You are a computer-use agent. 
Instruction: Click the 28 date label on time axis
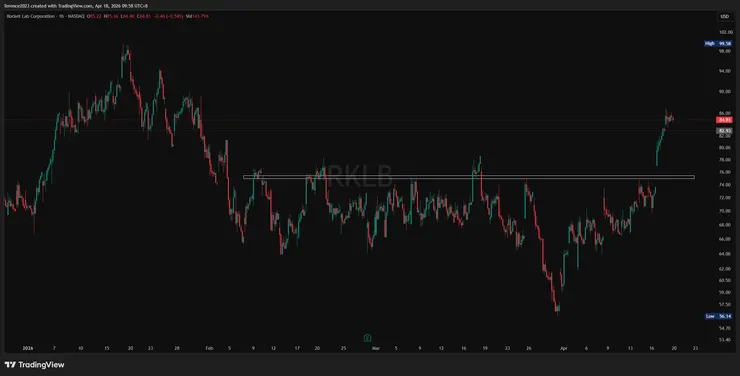coord(177,348)
